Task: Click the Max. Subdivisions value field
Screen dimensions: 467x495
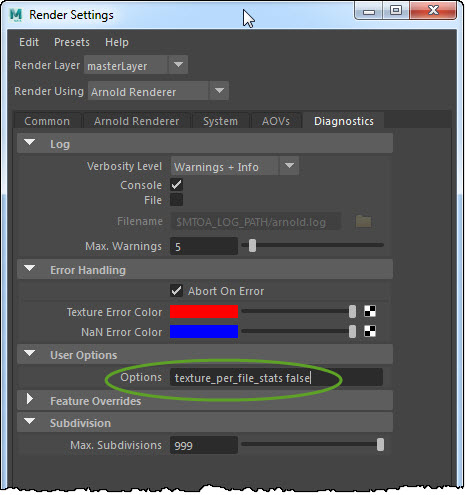Action: point(204,445)
